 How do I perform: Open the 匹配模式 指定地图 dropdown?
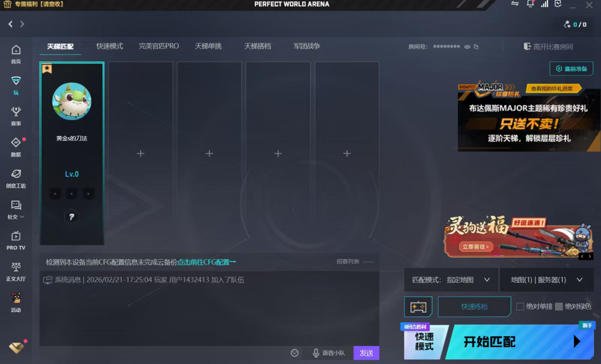tap(451, 280)
